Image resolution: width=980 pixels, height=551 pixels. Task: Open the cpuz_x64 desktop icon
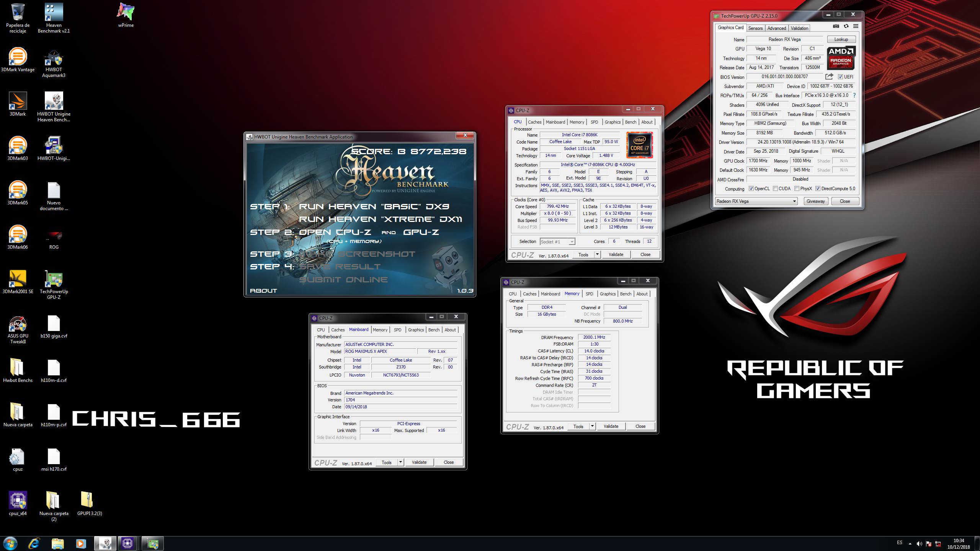click(x=18, y=503)
